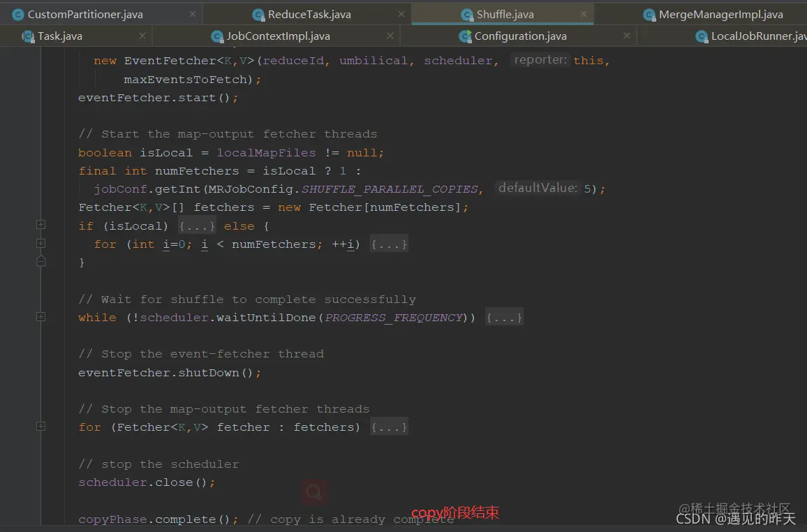Click the Configuration.java class icon
The width and height of the screenshot is (807, 532).
click(465, 36)
